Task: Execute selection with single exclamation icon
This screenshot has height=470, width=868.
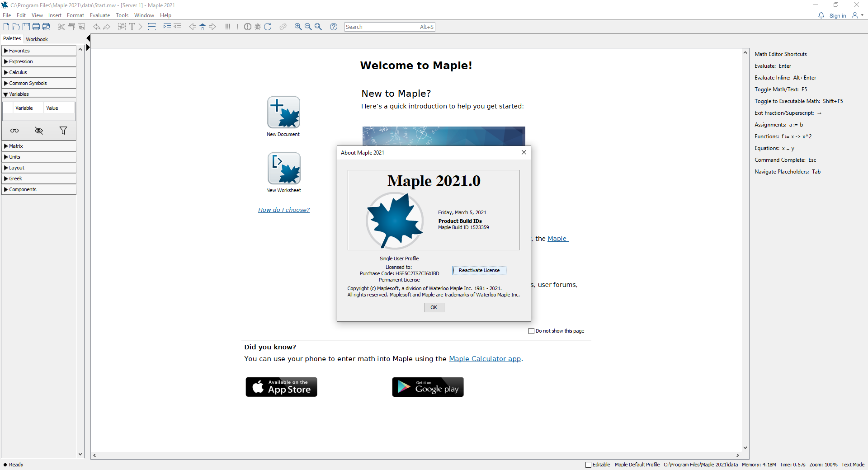Action: click(x=237, y=27)
